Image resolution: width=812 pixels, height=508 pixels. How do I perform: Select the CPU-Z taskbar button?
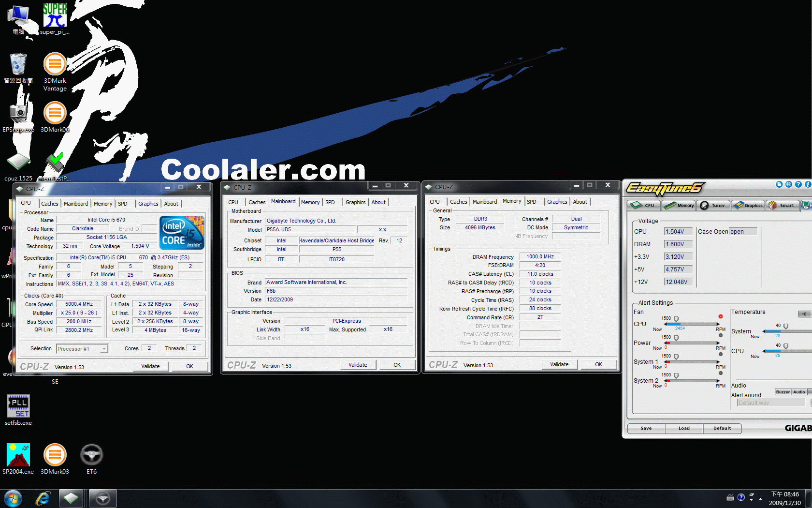[71, 498]
